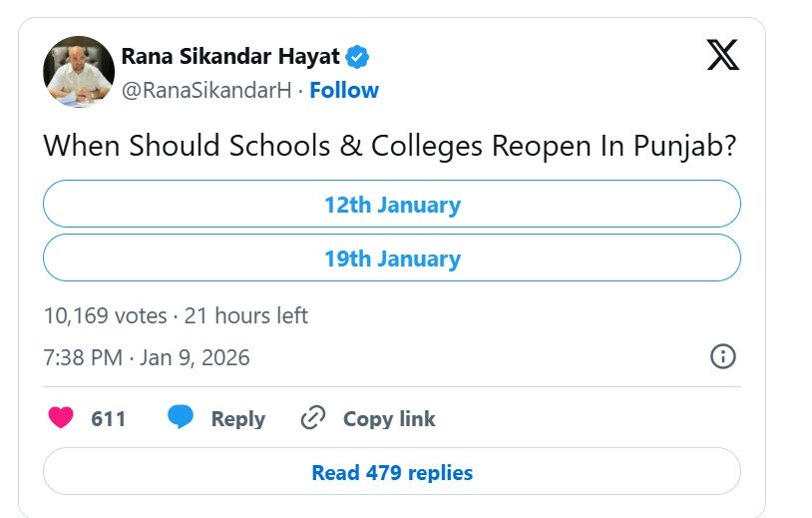Open the @RanaSikandarH handle link
This screenshot has height=518, width=812.
coord(206,90)
